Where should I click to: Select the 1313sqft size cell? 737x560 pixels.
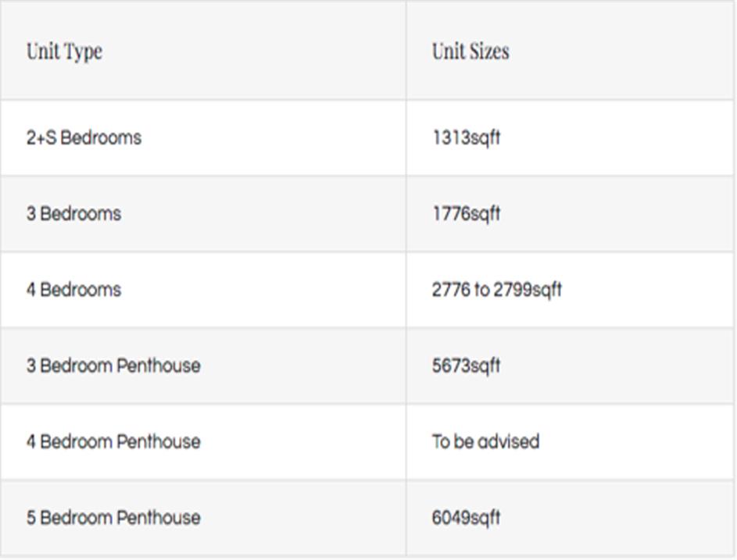[466, 137]
